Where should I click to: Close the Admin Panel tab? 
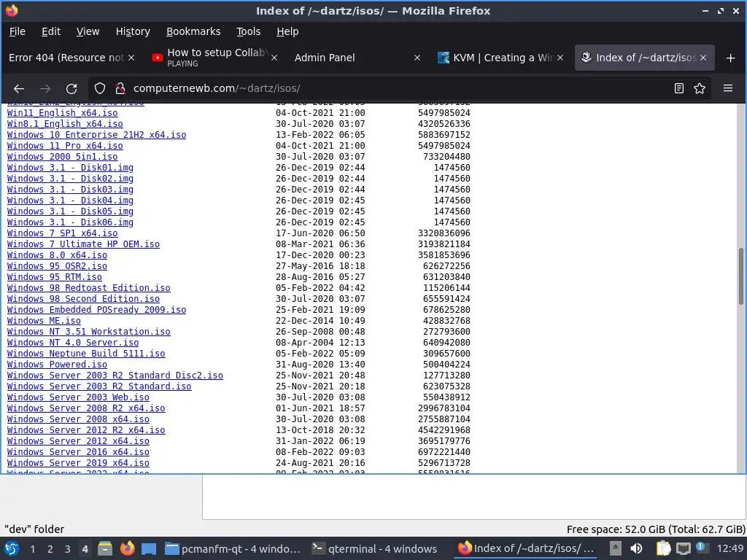click(417, 58)
